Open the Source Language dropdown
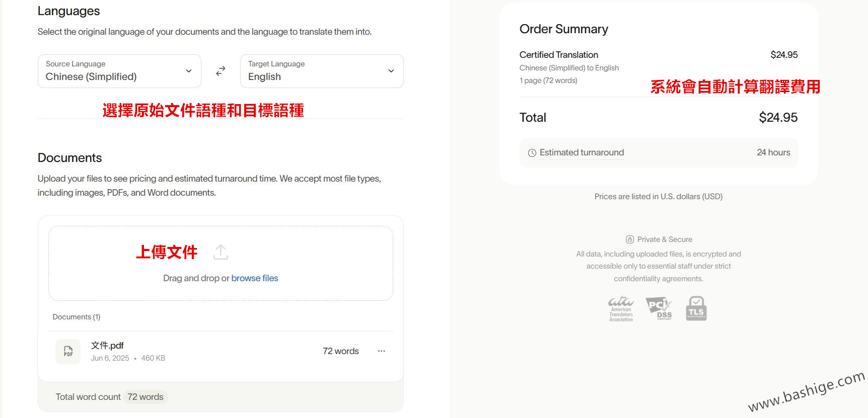 [x=119, y=71]
